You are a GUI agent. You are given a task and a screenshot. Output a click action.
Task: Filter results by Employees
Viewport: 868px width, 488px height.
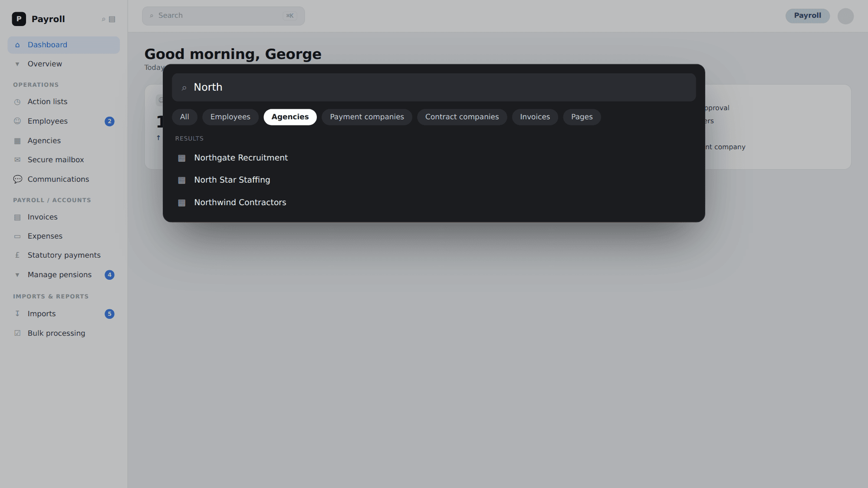coord(230,117)
